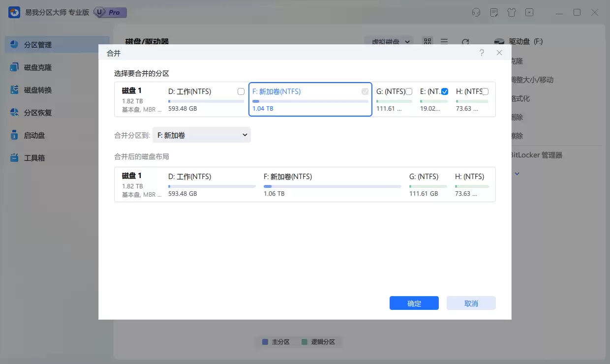610x364 pixels.
Task: Check the H: (NTFS) partition checkbox
Action: pos(485,91)
